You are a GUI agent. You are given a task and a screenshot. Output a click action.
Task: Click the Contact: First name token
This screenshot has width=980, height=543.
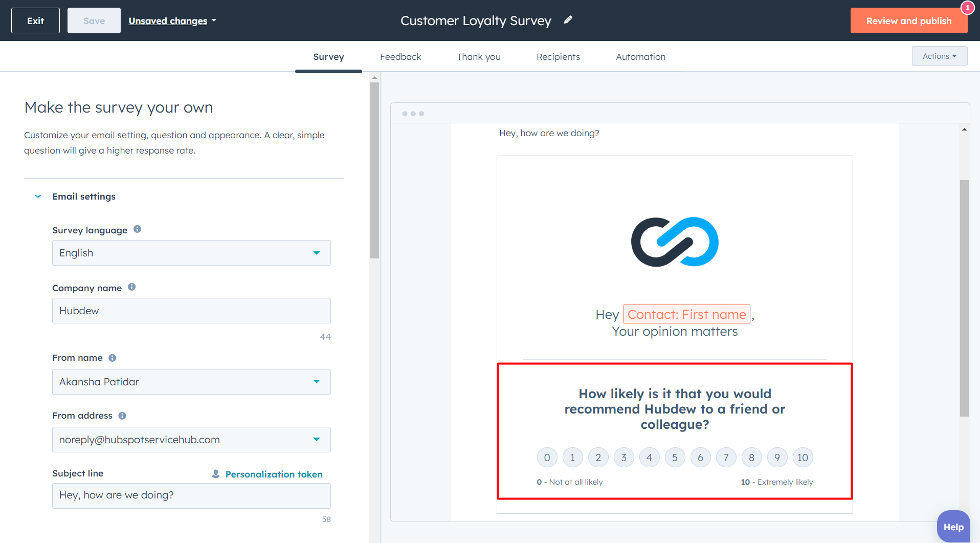tap(686, 314)
